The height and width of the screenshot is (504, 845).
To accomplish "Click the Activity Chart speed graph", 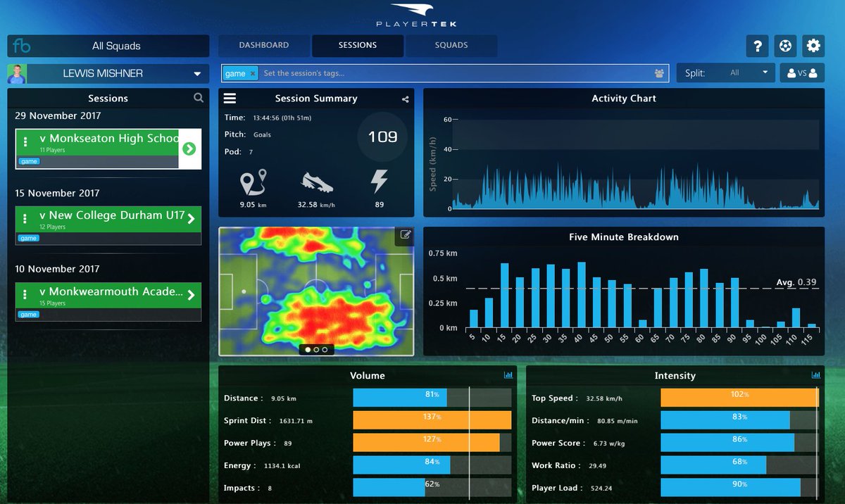I will [x=635, y=164].
